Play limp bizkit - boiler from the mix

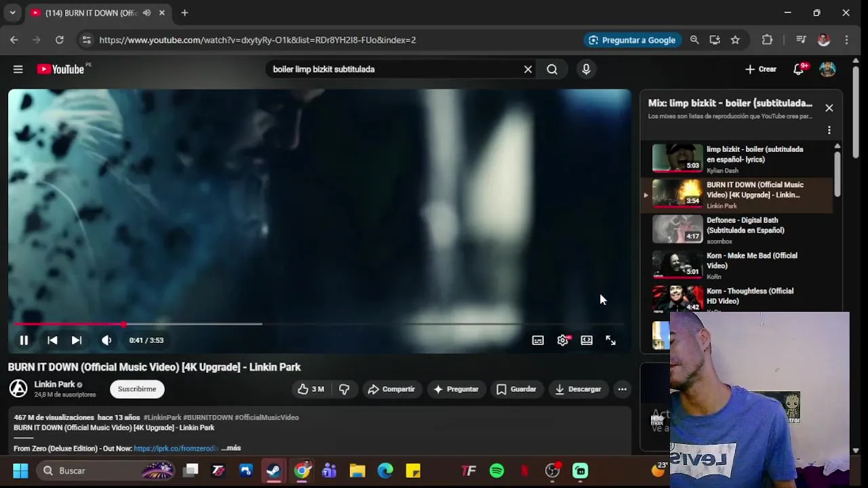(x=737, y=159)
